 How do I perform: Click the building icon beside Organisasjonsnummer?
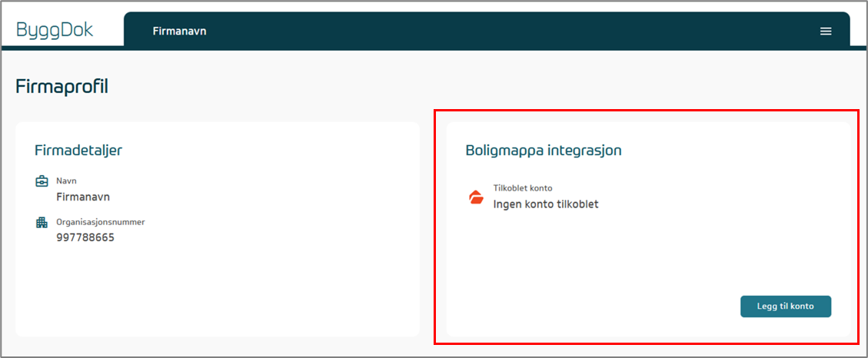pos(42,223)
